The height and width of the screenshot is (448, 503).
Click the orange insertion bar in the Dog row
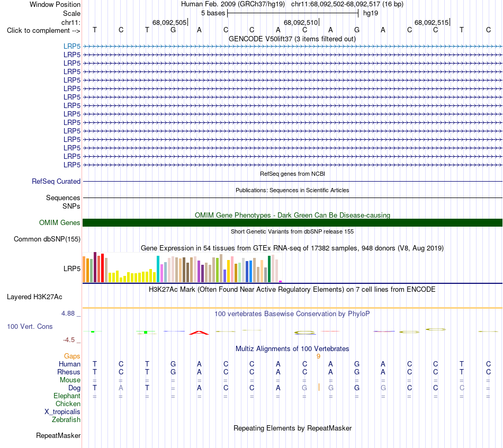pos(319,387)
